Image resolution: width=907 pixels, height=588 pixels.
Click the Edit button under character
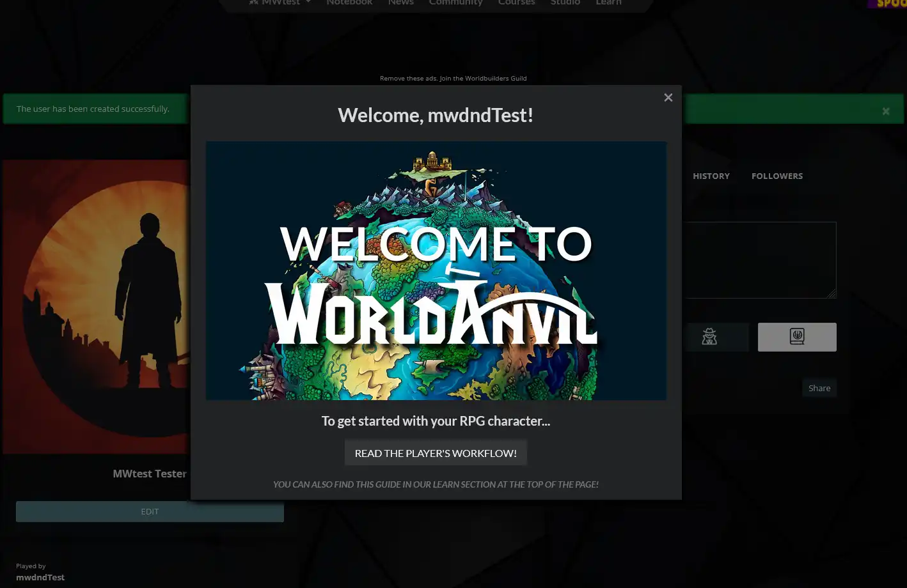point(150,511)
